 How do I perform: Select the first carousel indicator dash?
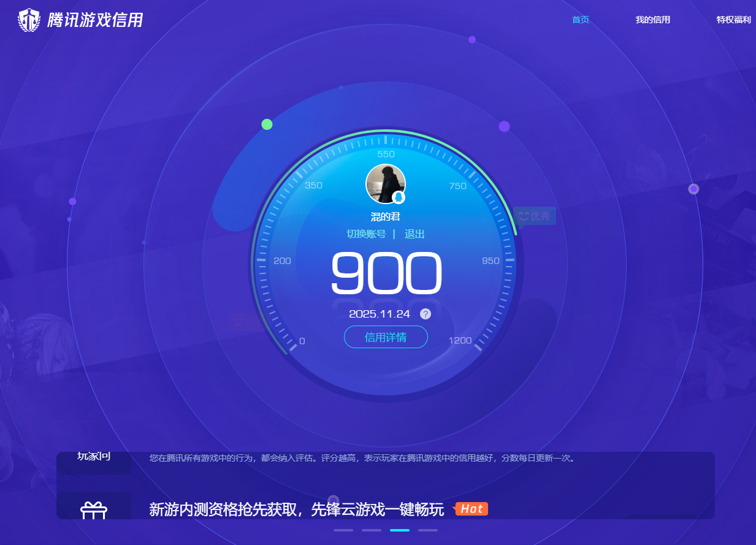(x=343, y=530)
